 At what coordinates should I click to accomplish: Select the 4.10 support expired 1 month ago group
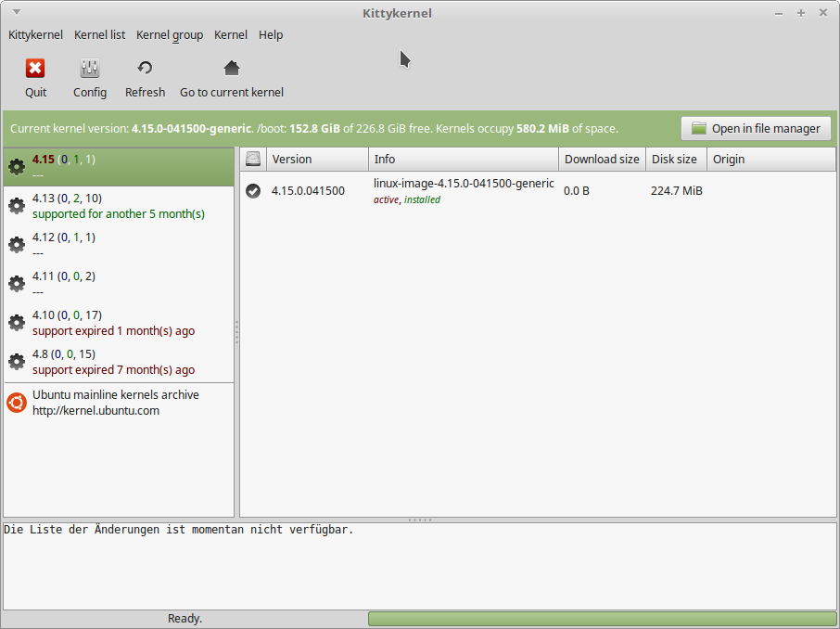[119, 323]
